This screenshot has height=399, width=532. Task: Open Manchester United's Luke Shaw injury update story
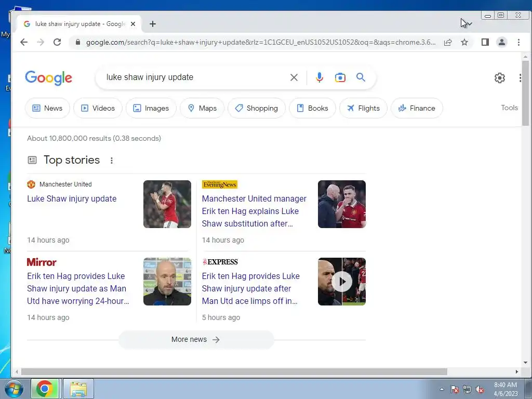tap(72, 199)
